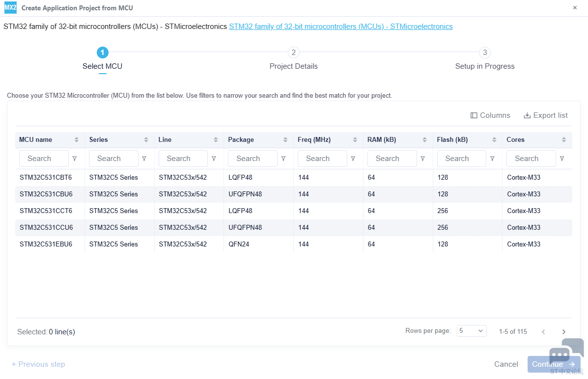Click the Cores column filter icon
The width and height of the screenshot is (588, 379).
(x=562, y=159)
